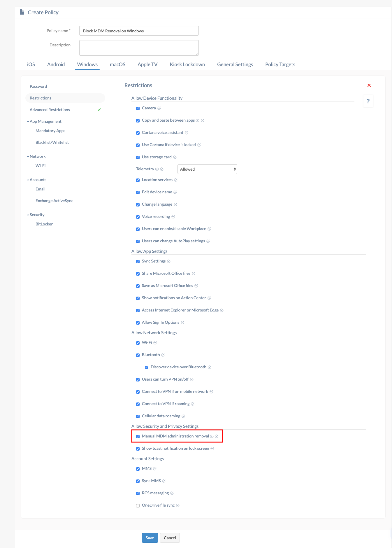Cancel policy creation
Image resolution: width=392 pixels, height=548 pixels.
pyautogui.click(x=170, y=538)
